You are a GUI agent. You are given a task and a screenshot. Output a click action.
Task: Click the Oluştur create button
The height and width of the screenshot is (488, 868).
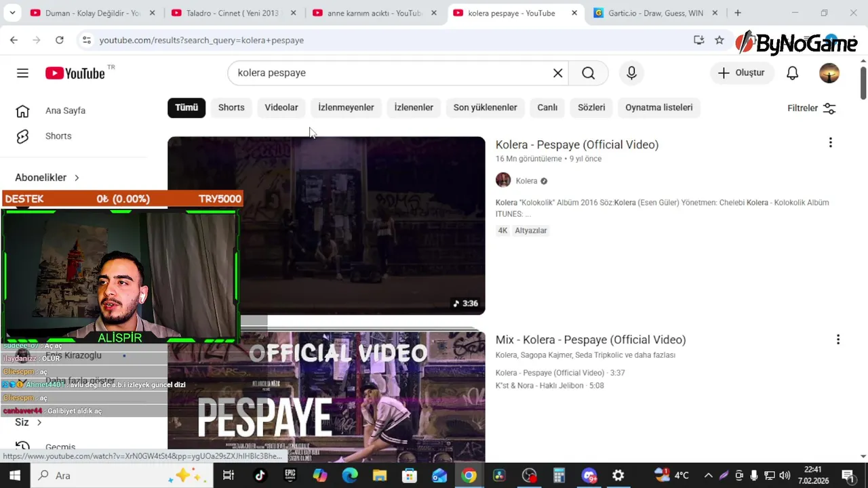pyautogui.click(x=742, y=73)
